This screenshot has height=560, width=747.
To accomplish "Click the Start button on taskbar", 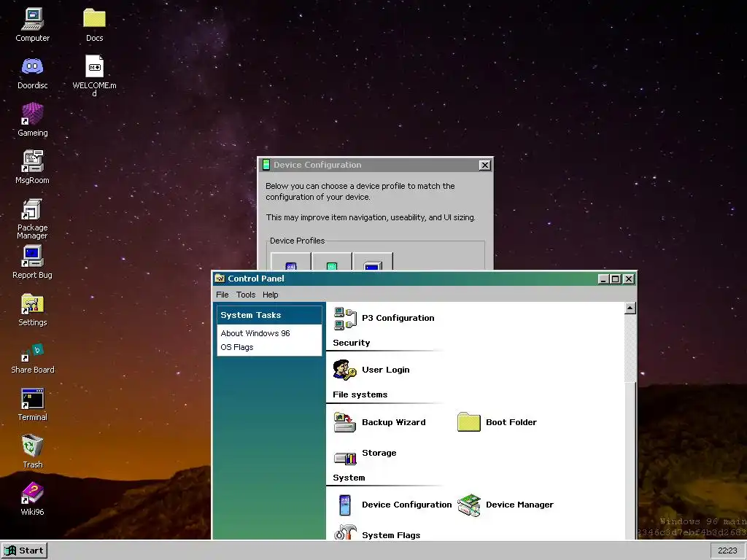I will 24,551.
